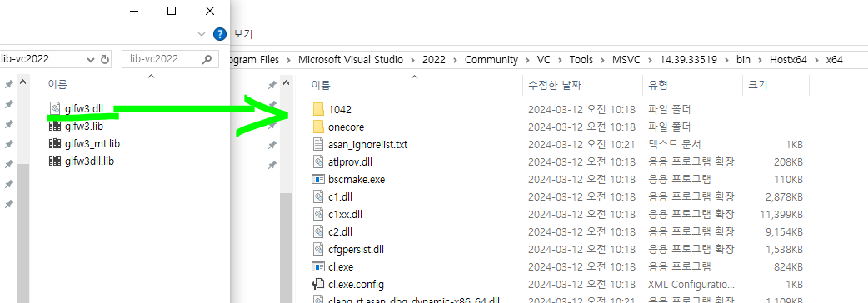
Task: Navigate to Community breadcrumb segment
Action: (491, 60)
